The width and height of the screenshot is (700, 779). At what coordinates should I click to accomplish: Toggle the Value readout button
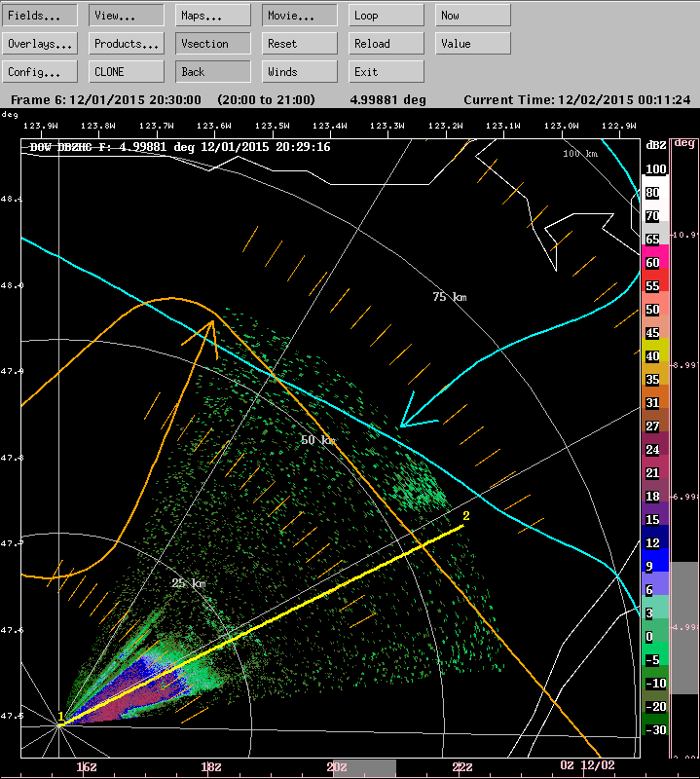473,44
